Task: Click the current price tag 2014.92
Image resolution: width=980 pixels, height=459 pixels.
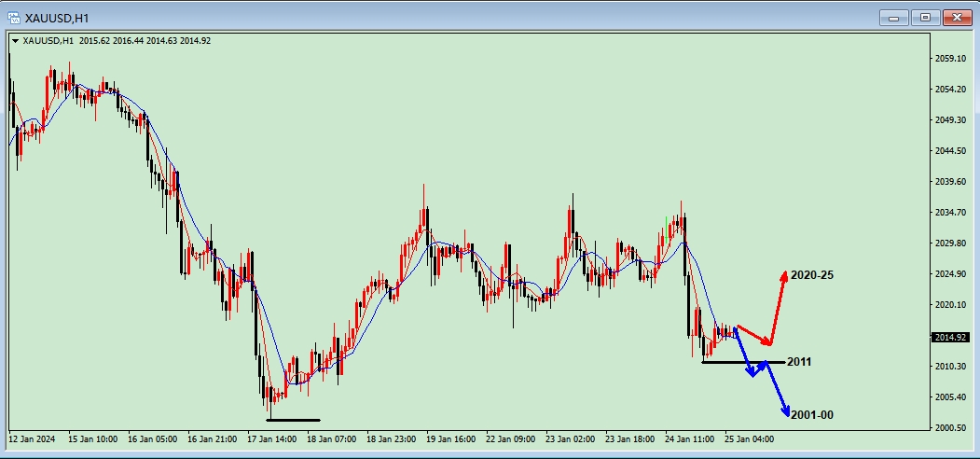Action: pyautogui.click(x=950, y=338)
